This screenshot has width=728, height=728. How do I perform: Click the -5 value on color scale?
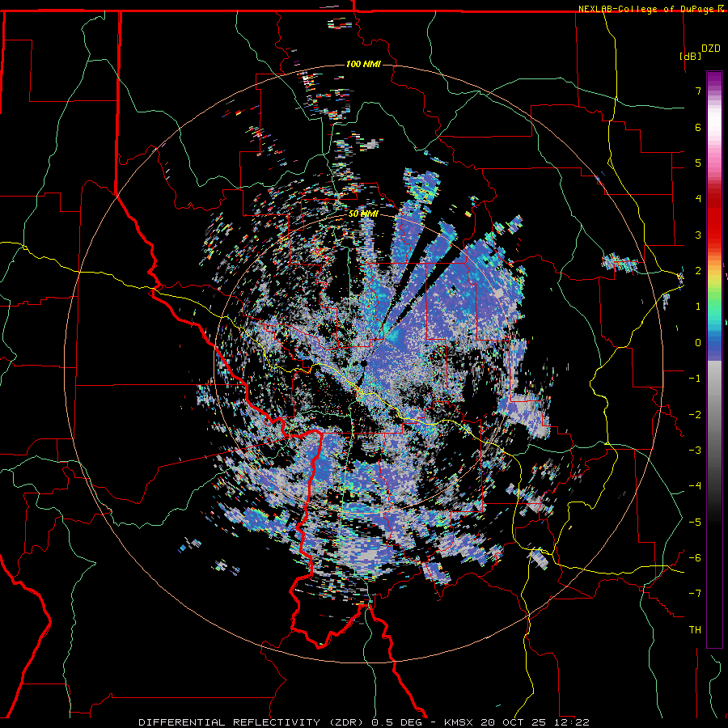point(695,523)
